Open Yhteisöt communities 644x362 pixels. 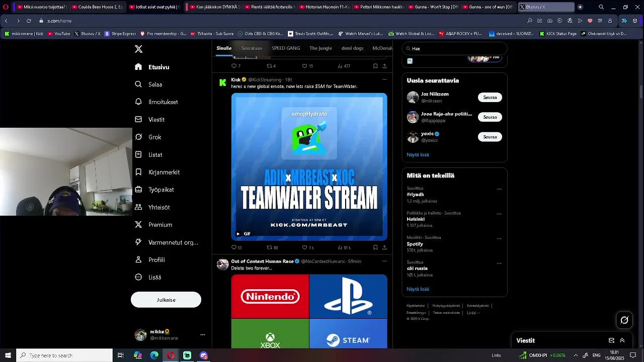click(x=152, y=207)
